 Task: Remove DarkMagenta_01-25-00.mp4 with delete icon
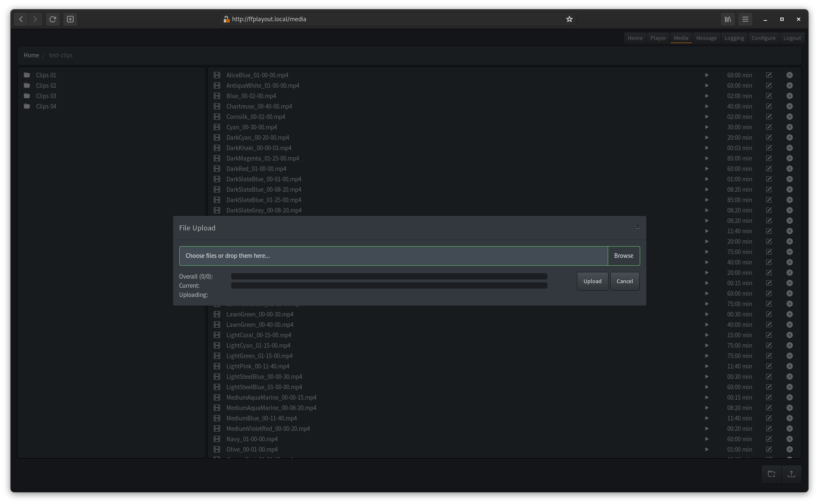(x=789, y=158)
